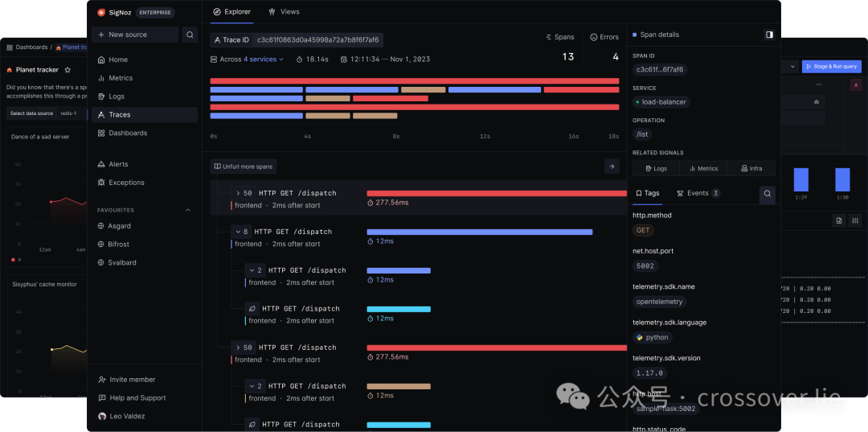Select the cyan 12ms span bar
This screenshot has width=868, height=432.
click(399, 309)
